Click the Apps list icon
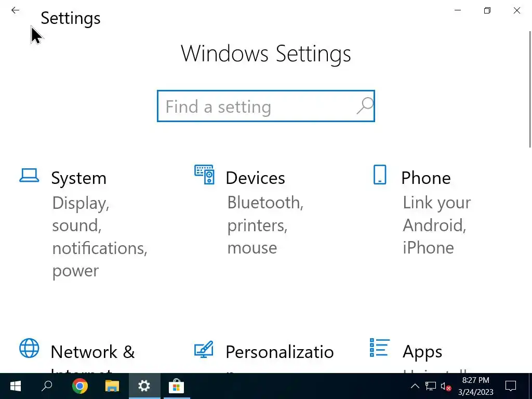This screenshot has width=532, height=399. [x=380, y=348]
